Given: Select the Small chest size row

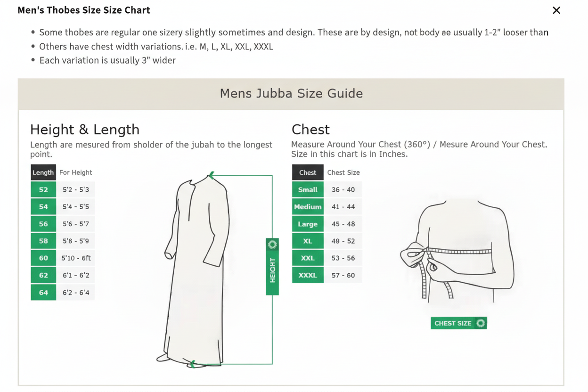Looking at the screenshot, I should click(327, 189).
